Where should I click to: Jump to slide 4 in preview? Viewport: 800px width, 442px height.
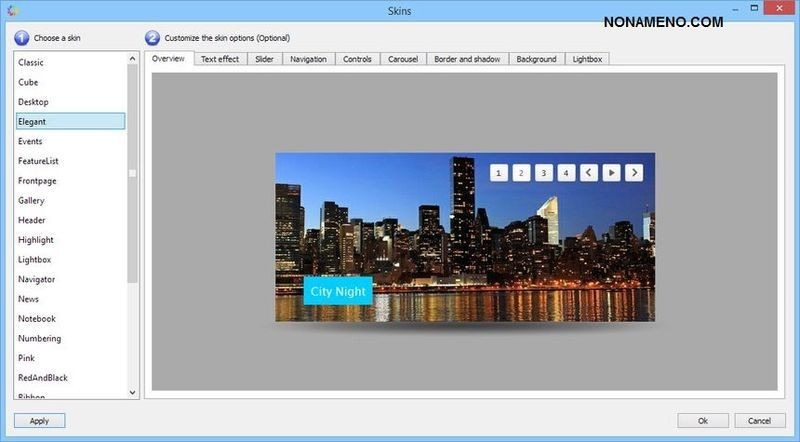pos(566,173)
